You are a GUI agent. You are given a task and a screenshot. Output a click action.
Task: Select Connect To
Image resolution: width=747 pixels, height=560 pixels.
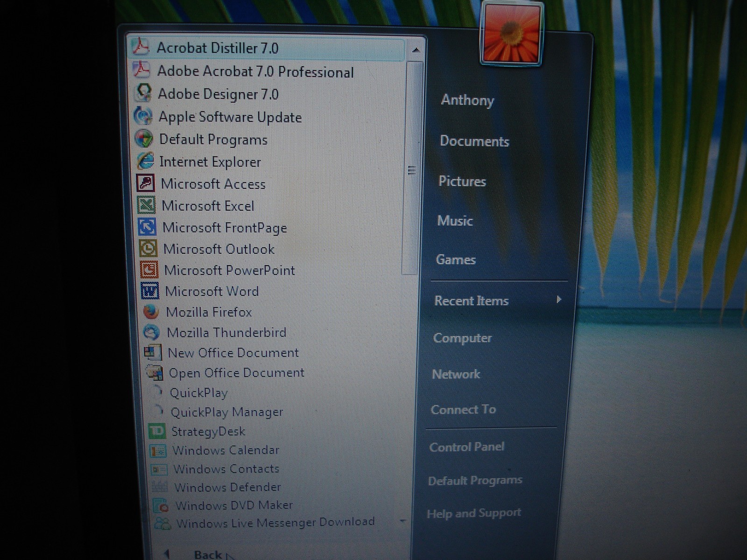coord(463,409)
